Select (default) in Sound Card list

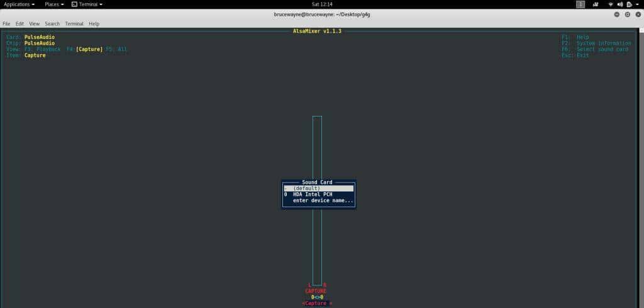(x=318, y=188)
